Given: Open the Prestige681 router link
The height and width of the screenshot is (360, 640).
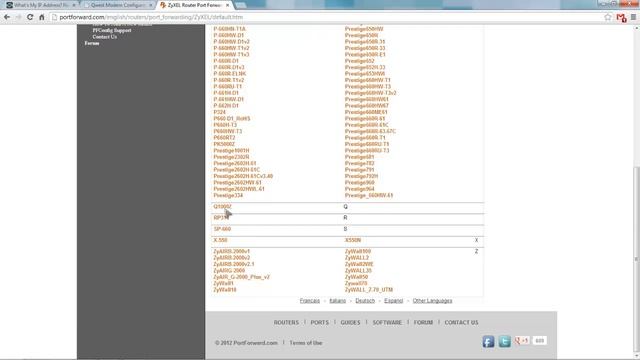Looking at the screenshot, I should 359,157.
